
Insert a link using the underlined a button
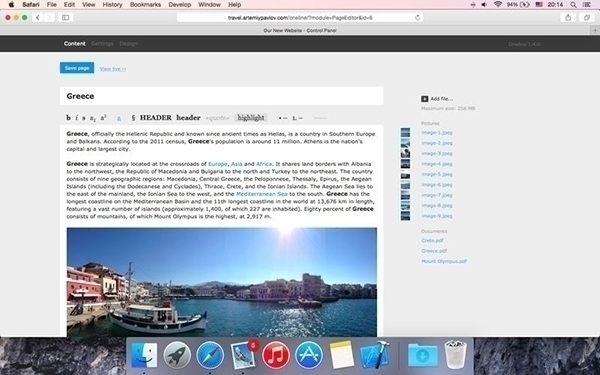[x=119, y=118]
